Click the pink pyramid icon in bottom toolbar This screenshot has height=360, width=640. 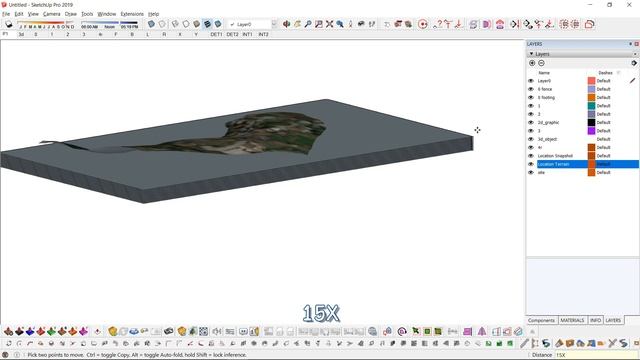pos(482,331)
